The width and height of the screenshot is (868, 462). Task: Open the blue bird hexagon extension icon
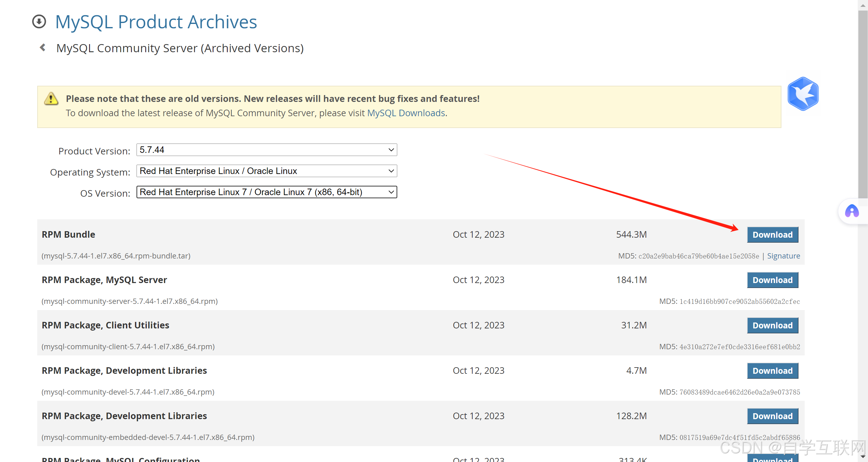(803, 94)
